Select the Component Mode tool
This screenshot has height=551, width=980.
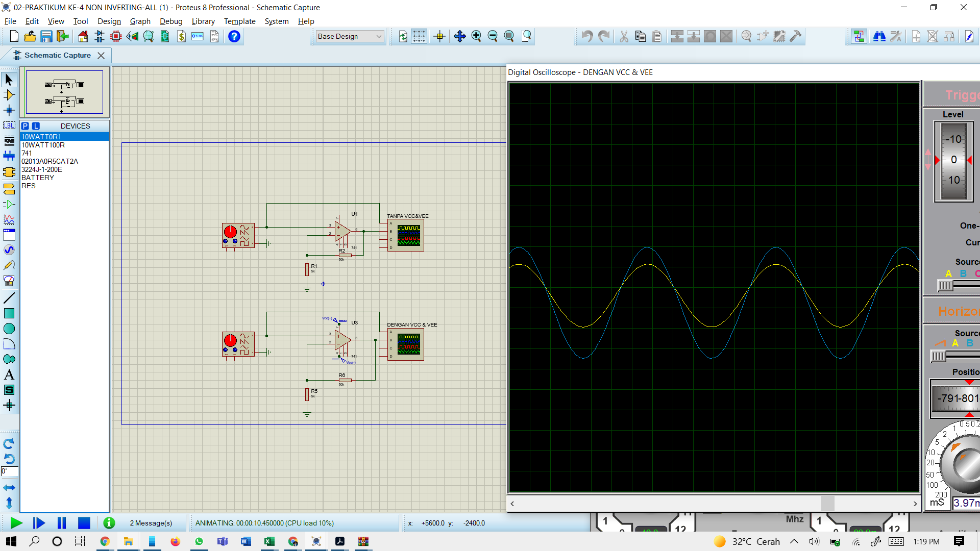pyautogui.click(x=9, y=95)
